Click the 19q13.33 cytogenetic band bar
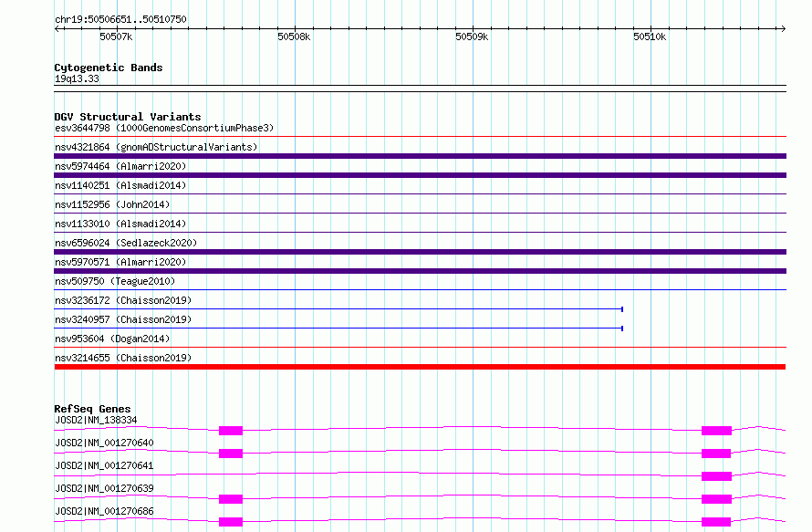 click(420, 89)
